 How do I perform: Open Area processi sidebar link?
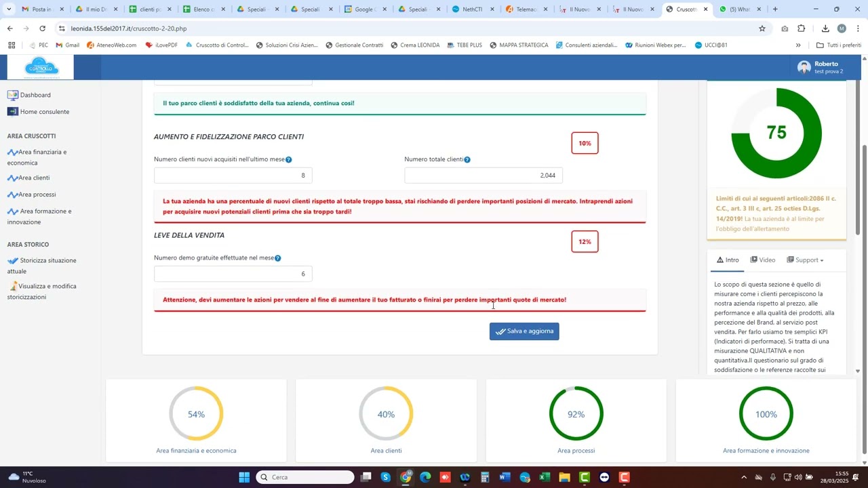(37, 195)
